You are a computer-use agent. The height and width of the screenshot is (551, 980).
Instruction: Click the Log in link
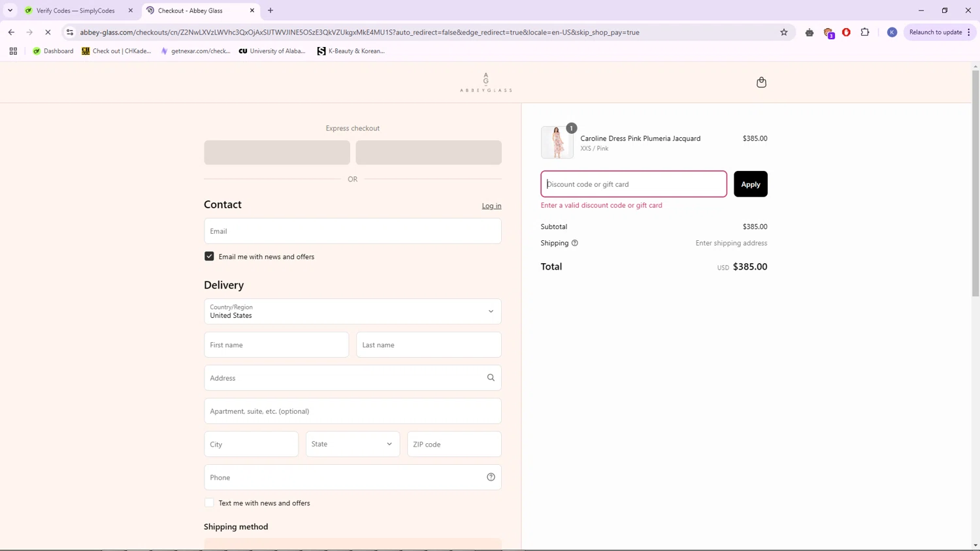492,206
